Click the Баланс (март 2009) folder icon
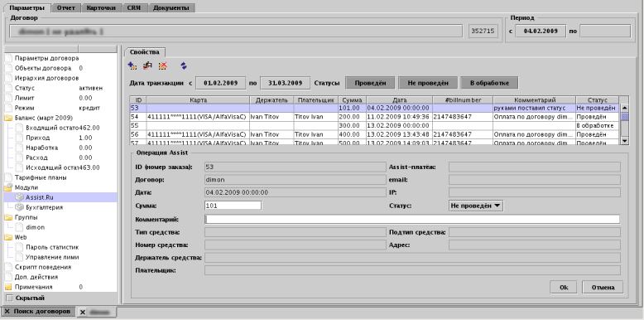644x320 pixels. pyautogui.click(x=8, y=118)
